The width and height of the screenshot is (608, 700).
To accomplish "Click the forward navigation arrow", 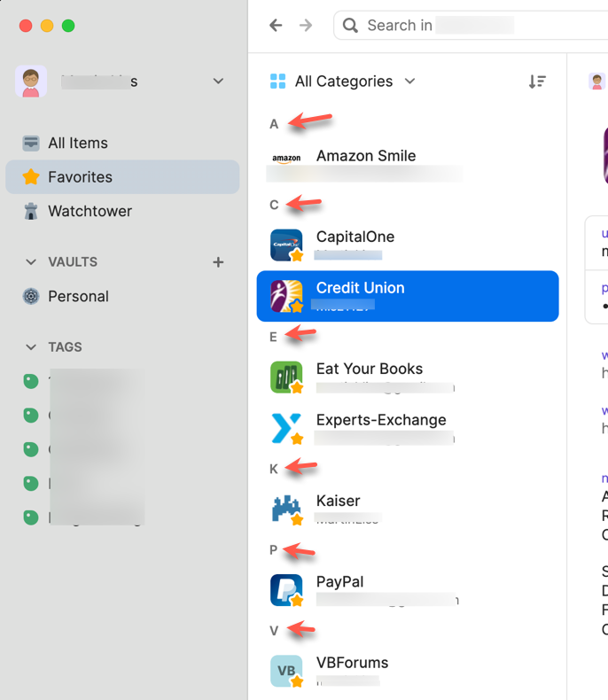I will click(306, 26).
